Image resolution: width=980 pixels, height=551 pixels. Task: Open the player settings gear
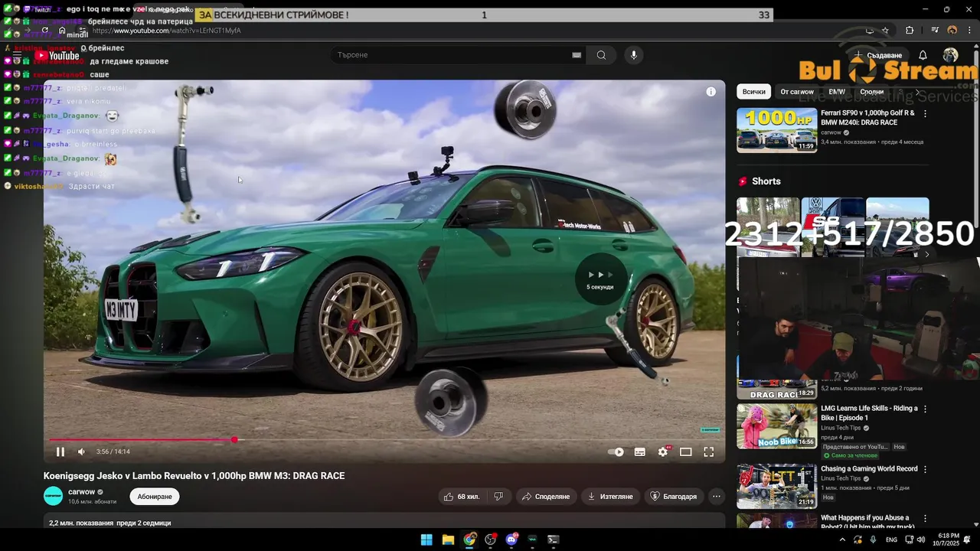click(x=663, y=452)
